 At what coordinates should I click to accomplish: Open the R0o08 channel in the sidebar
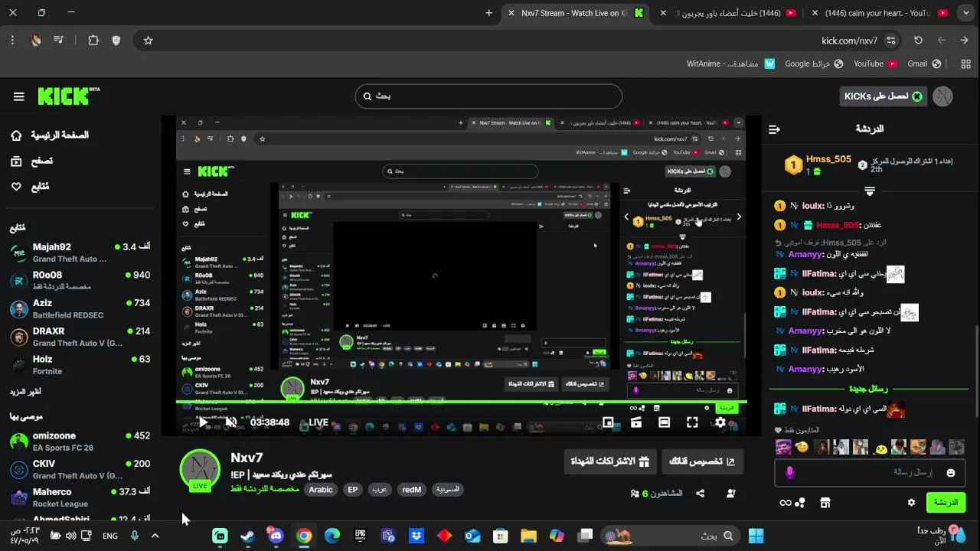pos(80,280)
